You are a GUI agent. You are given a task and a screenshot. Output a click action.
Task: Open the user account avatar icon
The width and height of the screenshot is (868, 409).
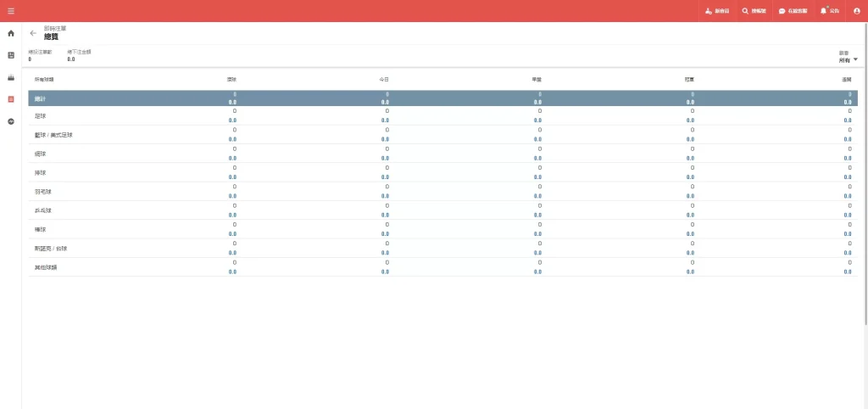856,11
